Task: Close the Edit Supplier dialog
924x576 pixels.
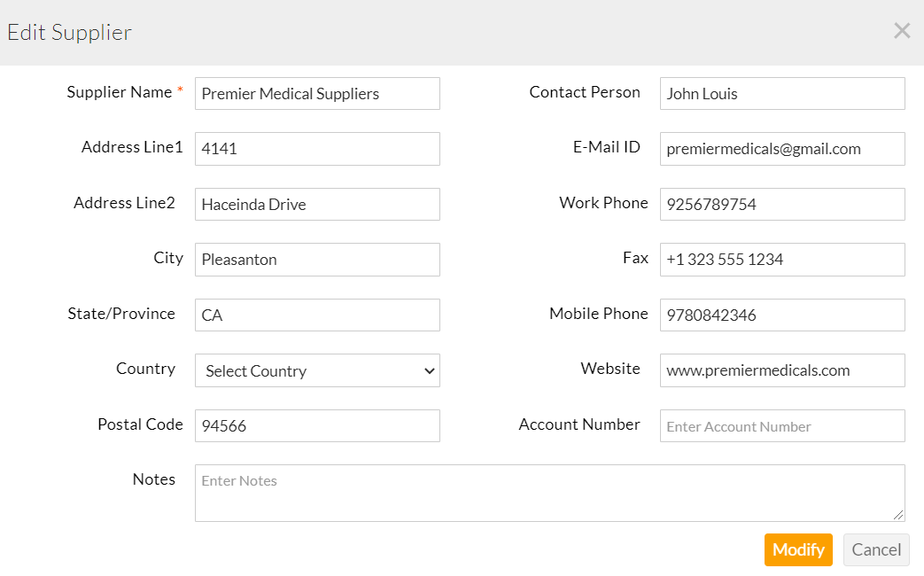Action: [x=902, y=30]
